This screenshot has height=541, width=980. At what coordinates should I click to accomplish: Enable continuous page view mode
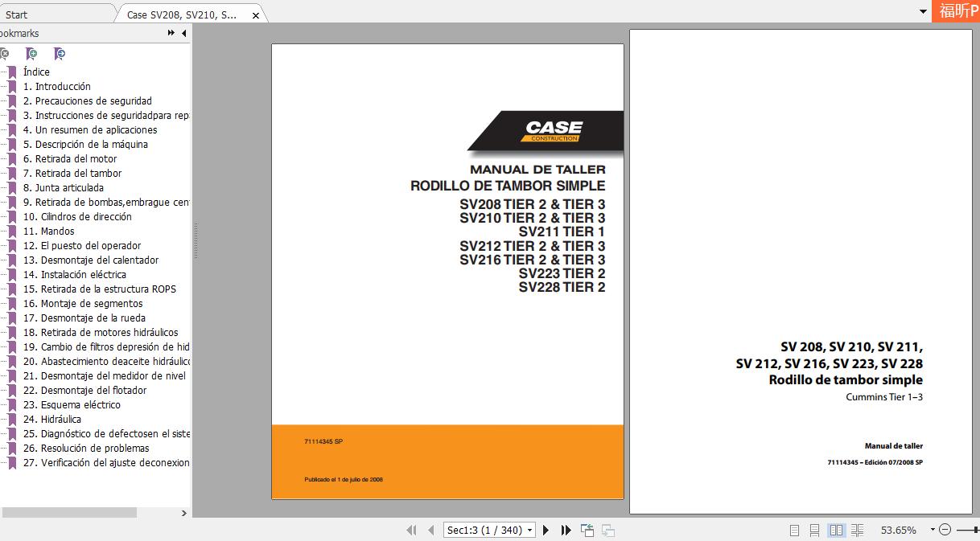click(x=814, y=531)
